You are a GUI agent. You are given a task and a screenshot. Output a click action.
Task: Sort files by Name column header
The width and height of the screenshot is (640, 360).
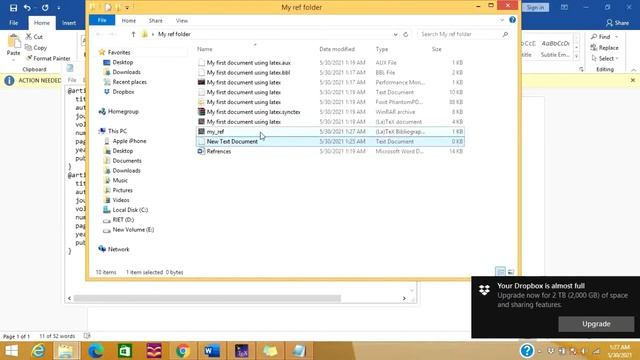(x=204, y=49)
